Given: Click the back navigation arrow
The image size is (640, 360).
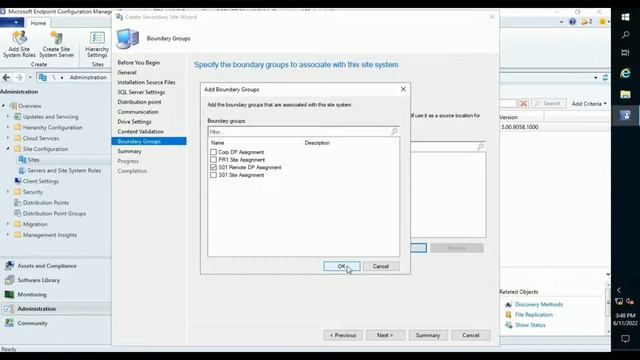Looking at the screenshot, I should pyautogui.click(x=6, y=77).
